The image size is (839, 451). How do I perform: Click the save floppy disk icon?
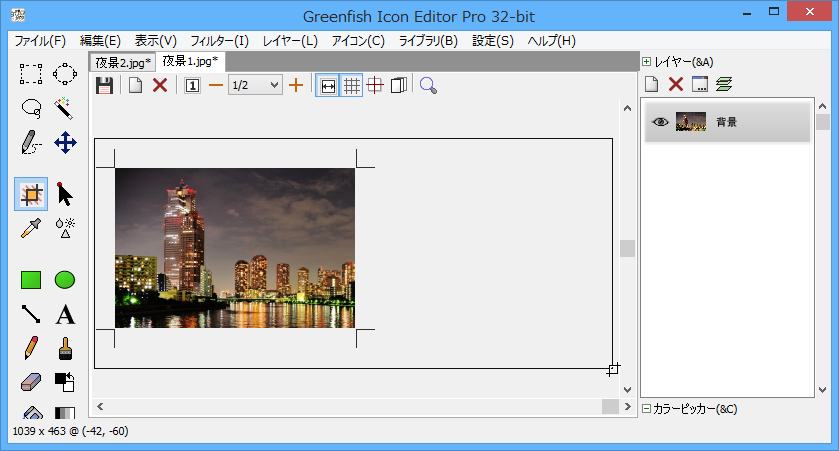click(x=104, y=86)
